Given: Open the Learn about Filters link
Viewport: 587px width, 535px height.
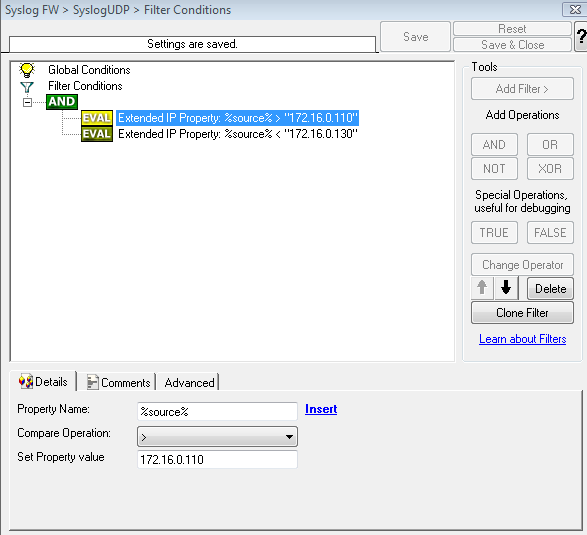Looking at the screenshot, I should [522, 339].
